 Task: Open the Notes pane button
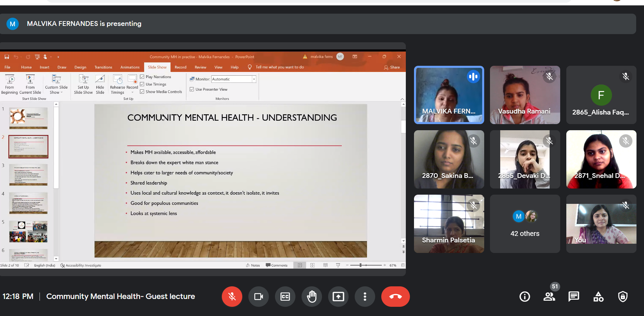(253, 265)
